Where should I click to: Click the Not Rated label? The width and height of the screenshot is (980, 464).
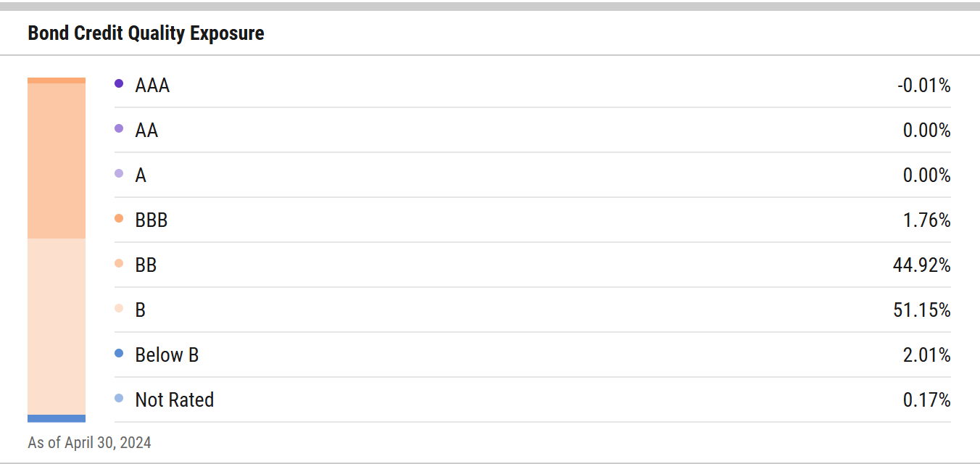[x=174, y=400]
